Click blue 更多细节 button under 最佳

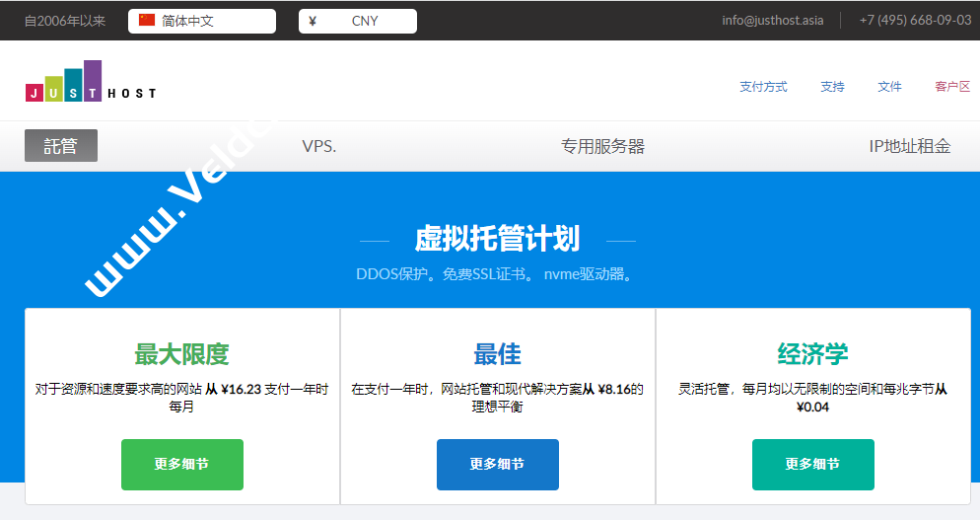pyautogui.click(x=498, y=465)
